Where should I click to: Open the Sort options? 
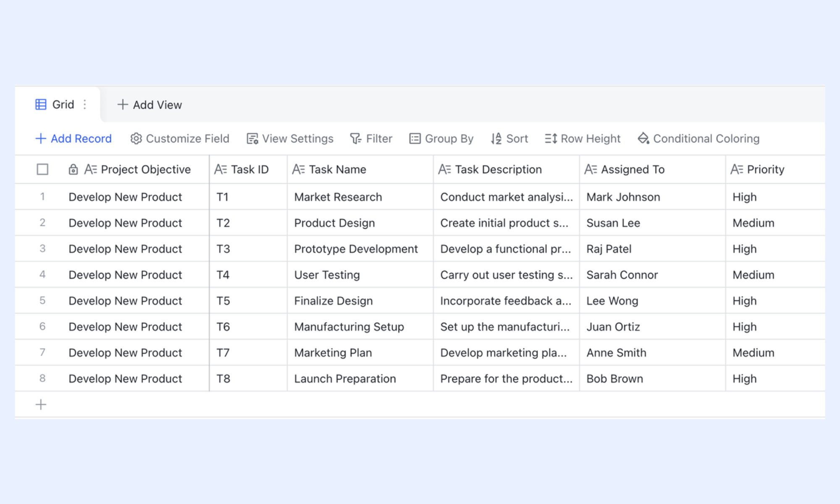click(509, 139)
